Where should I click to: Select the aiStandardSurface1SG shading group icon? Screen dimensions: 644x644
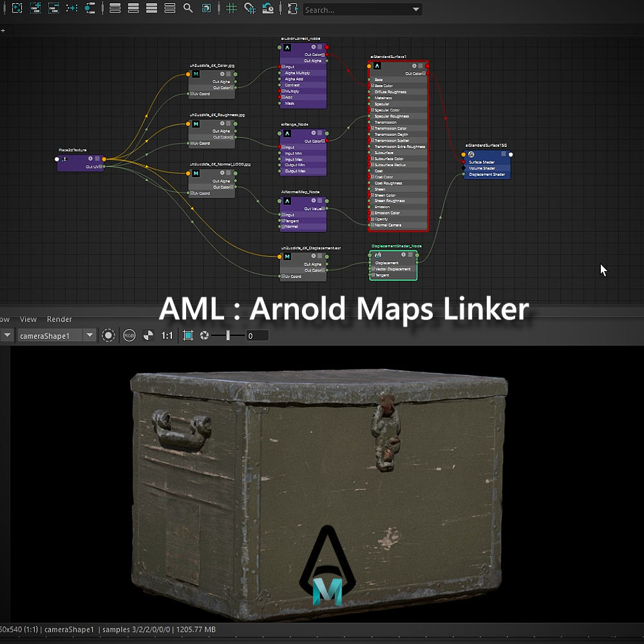pos(471,155)
